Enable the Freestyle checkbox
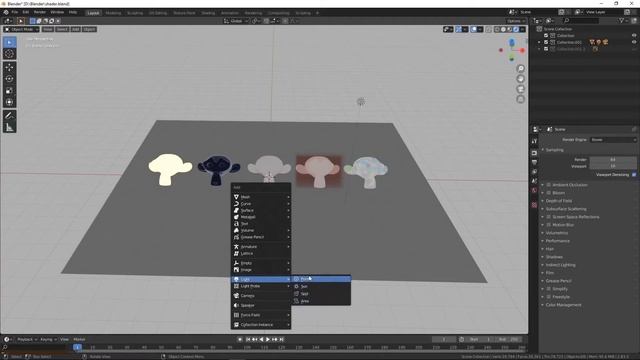Viewport: 640px width, 360px height. pyautogui.click(x=549, y=297)
